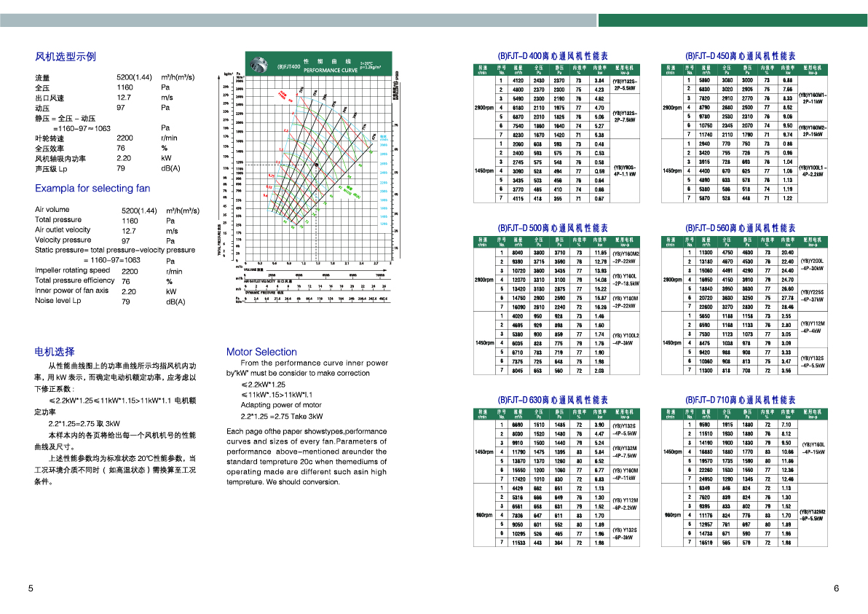Click the Motor Selection heading
Viewport: 868px width, 614px height.
coord(261,352)
